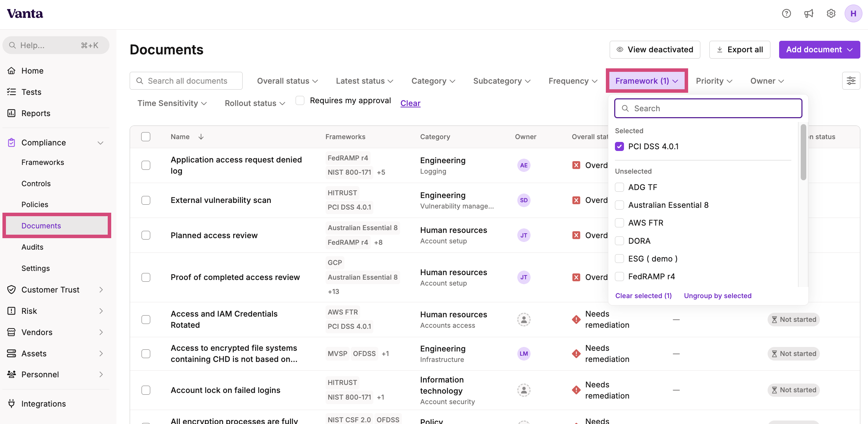Open compliance Settings in the sidebar
The width and height of the screenshot is (868, 424).
pos(36,268)
